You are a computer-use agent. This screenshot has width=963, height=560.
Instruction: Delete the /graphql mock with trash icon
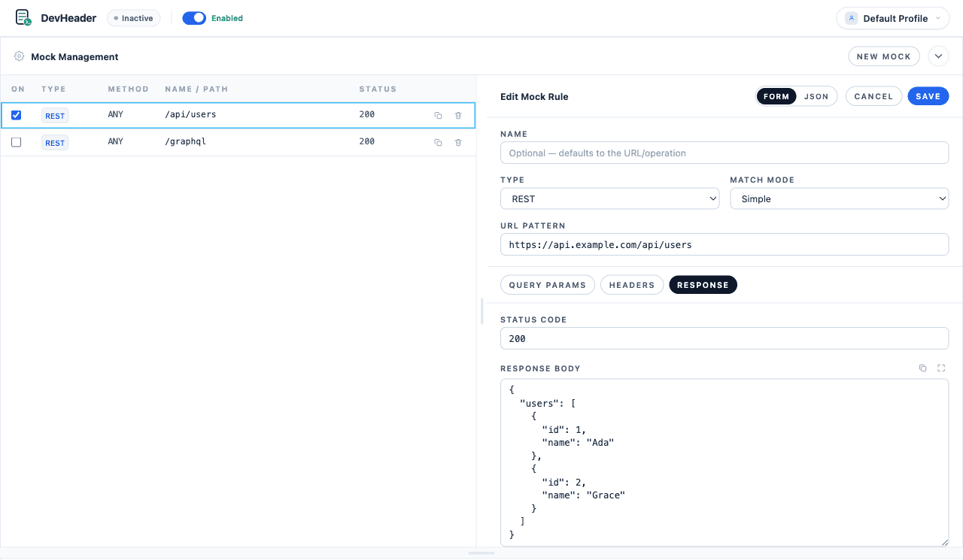(458, 142)
